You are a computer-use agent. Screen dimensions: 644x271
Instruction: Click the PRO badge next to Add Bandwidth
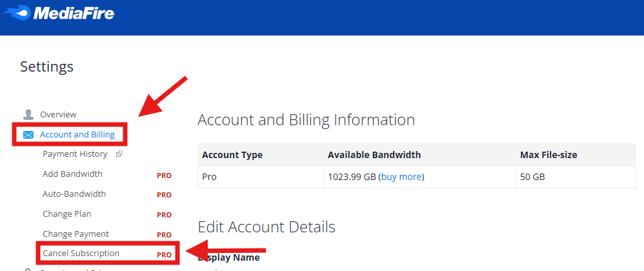click(x=164, y=175)
